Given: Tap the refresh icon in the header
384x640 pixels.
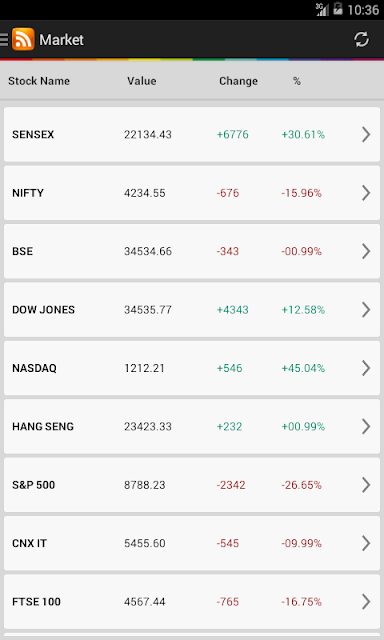Looking at the screenshot, I should coord(361,40).
